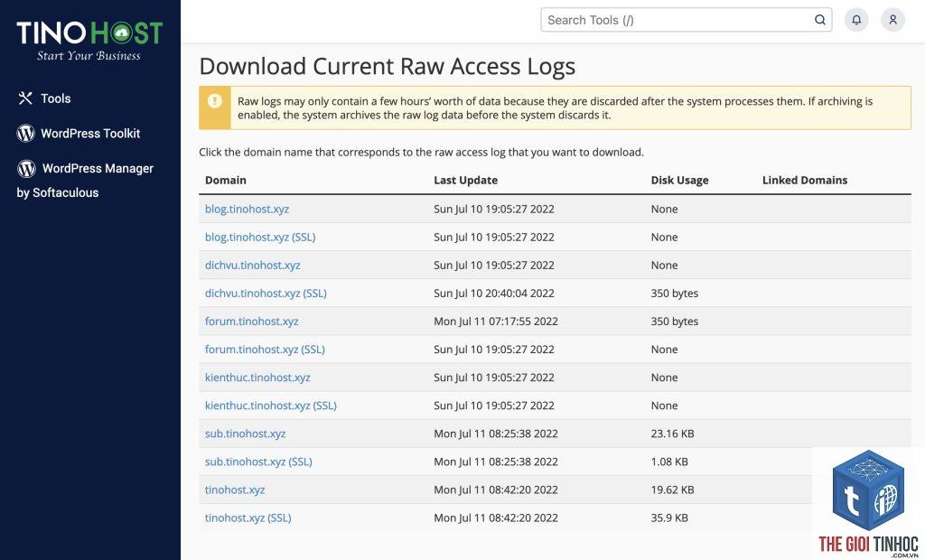
Task: Download the forum.tinohost.xyz (SSL) log
Action: [265, 350]
